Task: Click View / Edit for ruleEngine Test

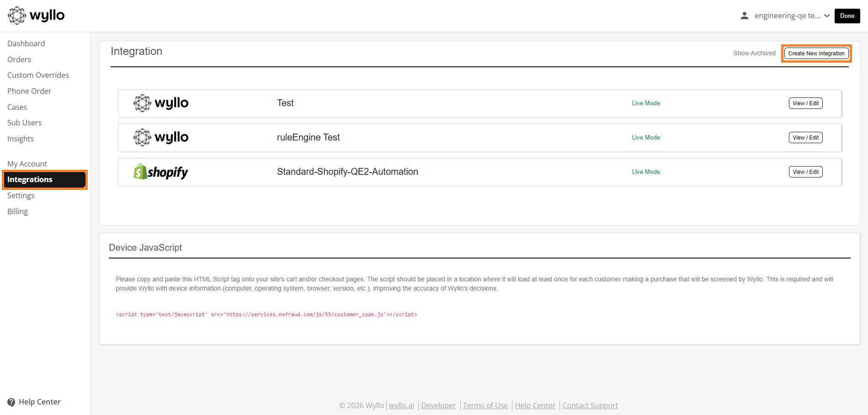Action: point(805,138)
